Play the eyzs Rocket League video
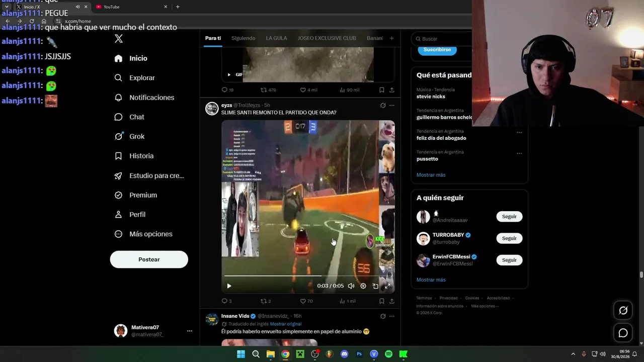The image size is (644, 362). 229,286
